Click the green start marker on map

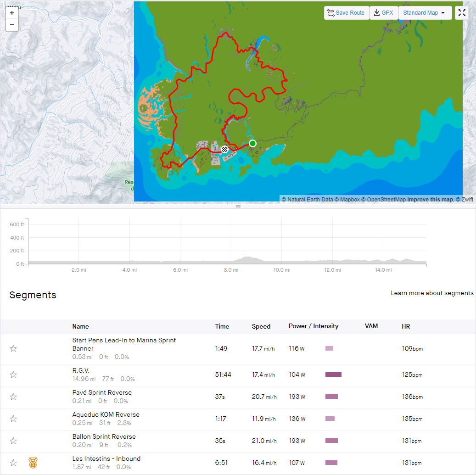252,143
